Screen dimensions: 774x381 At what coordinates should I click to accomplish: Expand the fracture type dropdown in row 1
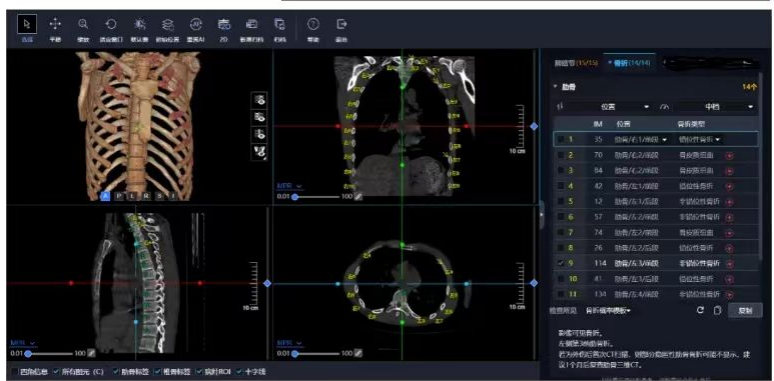700,140
